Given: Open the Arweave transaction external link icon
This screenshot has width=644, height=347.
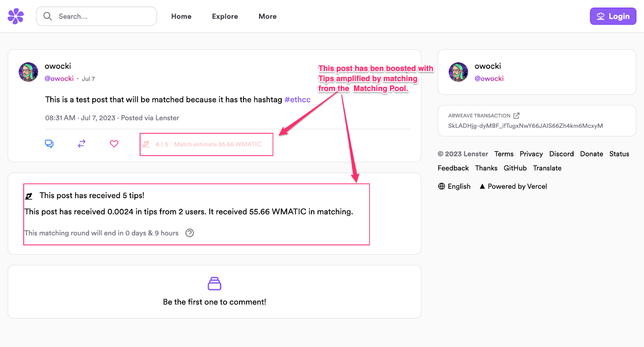Looking at the screenshot, I should coord(516,115).
